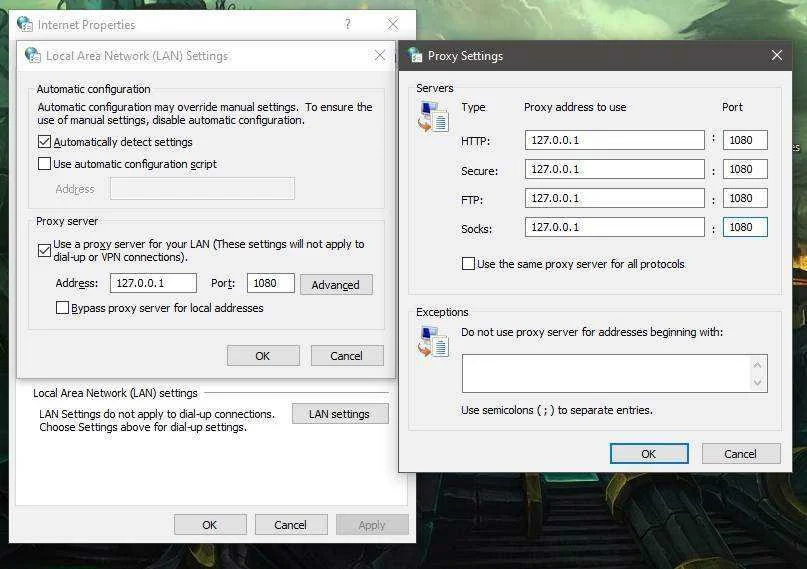
Task: Click the LAN Settings dialog title icon
Action: 32,55
